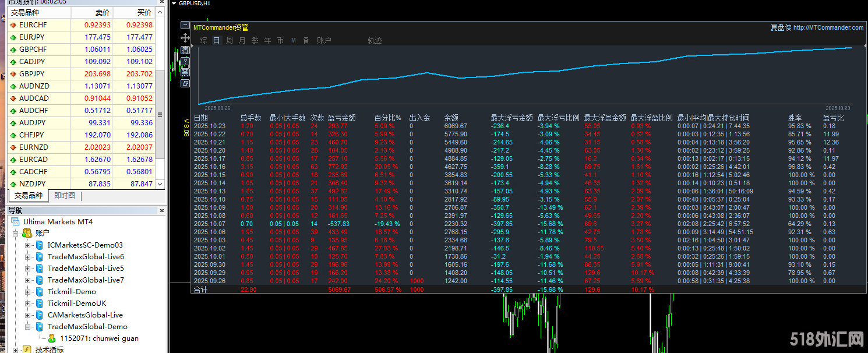Open help with the question mark icon
Viewport: 868px width, 353px height.
[x=185, y=61]
